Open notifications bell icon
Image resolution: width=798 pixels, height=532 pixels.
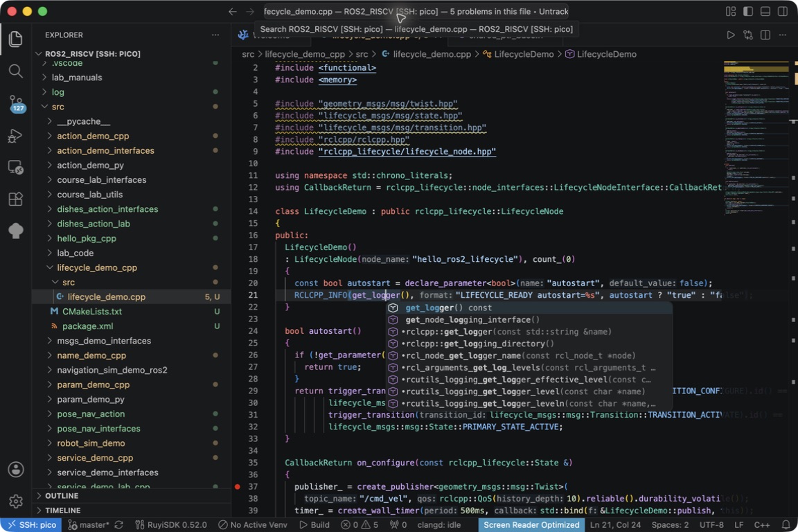pos(786,525)
